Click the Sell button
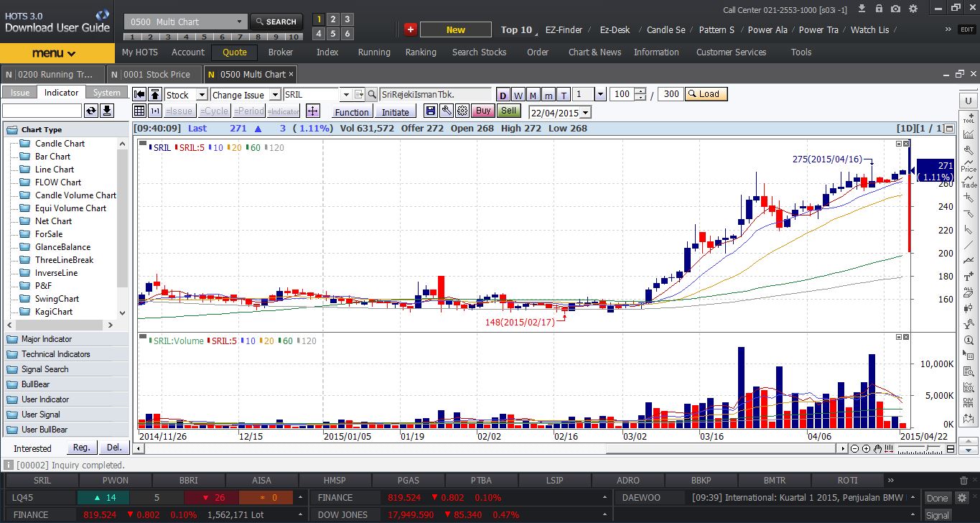980x523 pixels. (508, 111)
